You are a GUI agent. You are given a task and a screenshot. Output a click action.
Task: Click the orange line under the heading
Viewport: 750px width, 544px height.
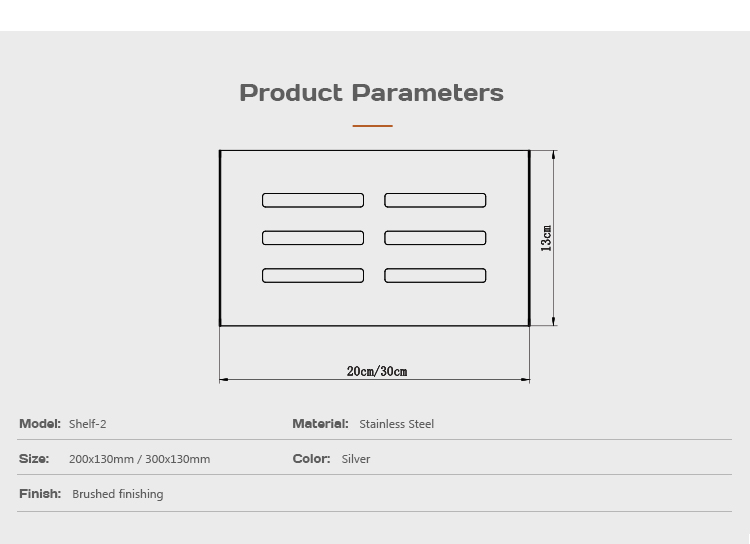[372, 126]
